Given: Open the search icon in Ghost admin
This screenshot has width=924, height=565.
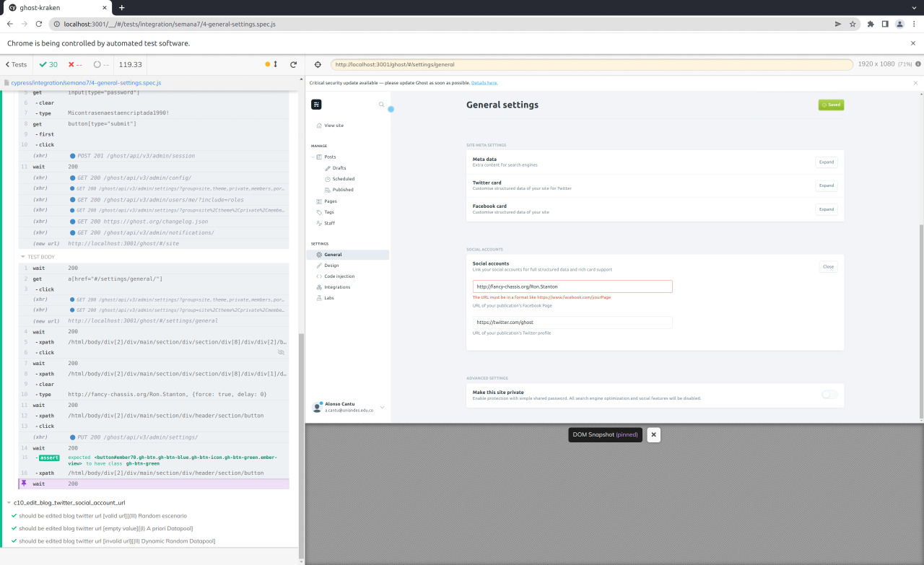Looking at the screenshot, I should (381, 104).
